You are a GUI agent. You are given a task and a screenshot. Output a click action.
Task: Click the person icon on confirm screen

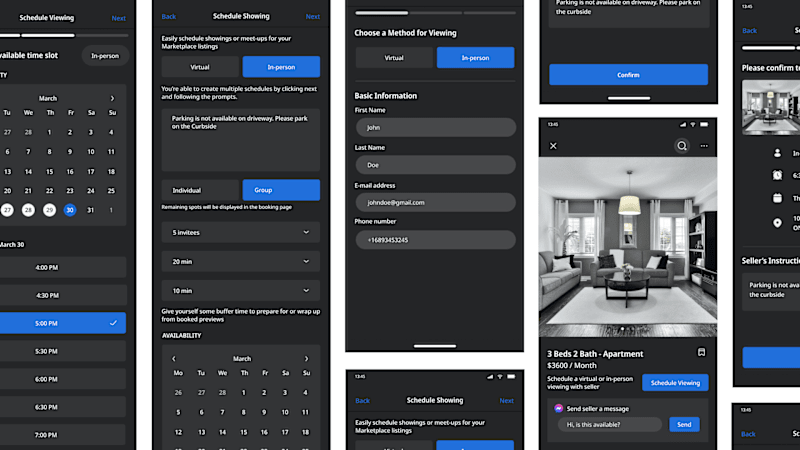pyautogui.click(x=777, y=153)
